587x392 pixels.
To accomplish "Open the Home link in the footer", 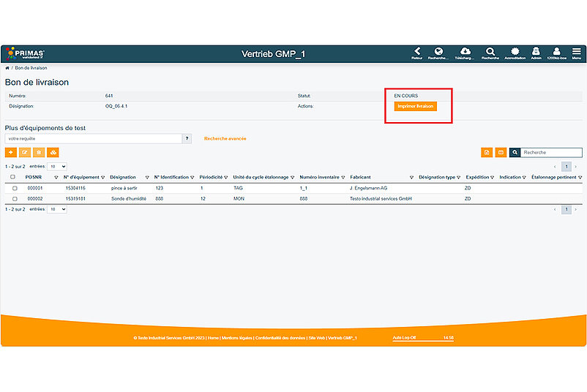I will point(213,338).
